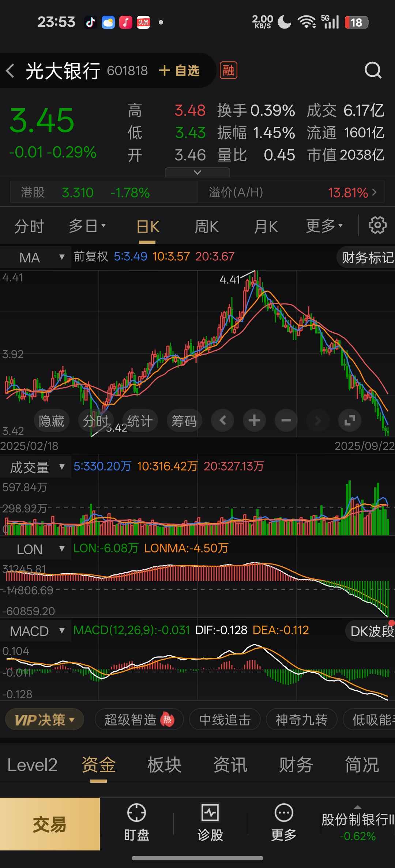
Task: Open the MACD indicator dropdown
Action: point(35,631)
